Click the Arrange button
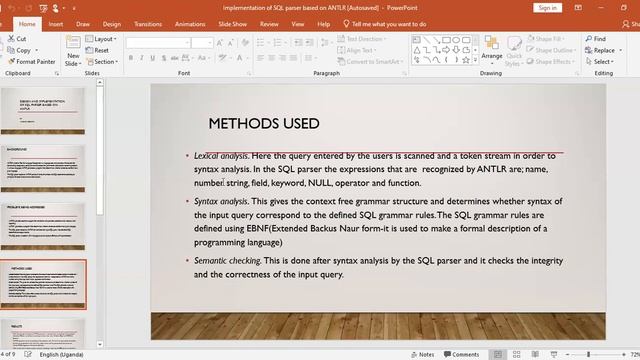 click(x=492, y=49)
